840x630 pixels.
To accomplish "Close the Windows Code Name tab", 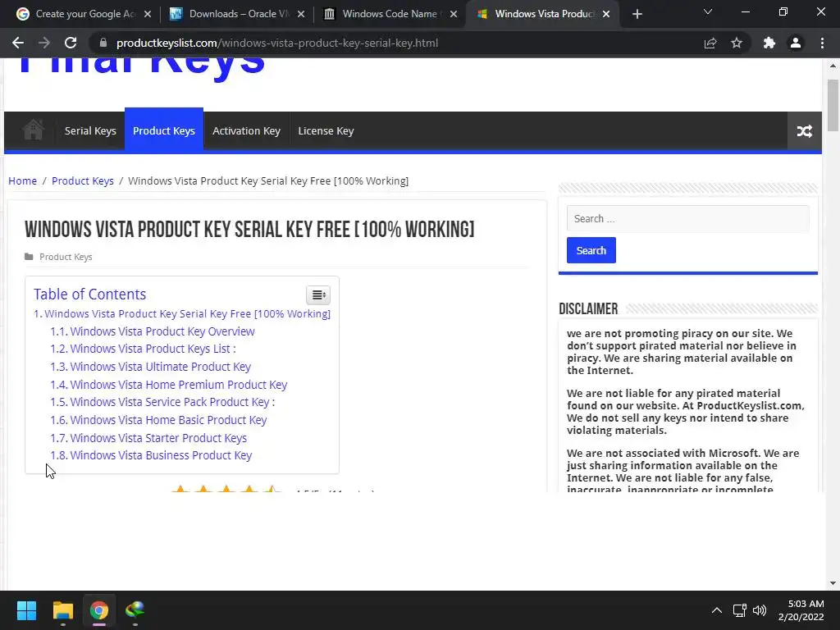I will 454,14.
